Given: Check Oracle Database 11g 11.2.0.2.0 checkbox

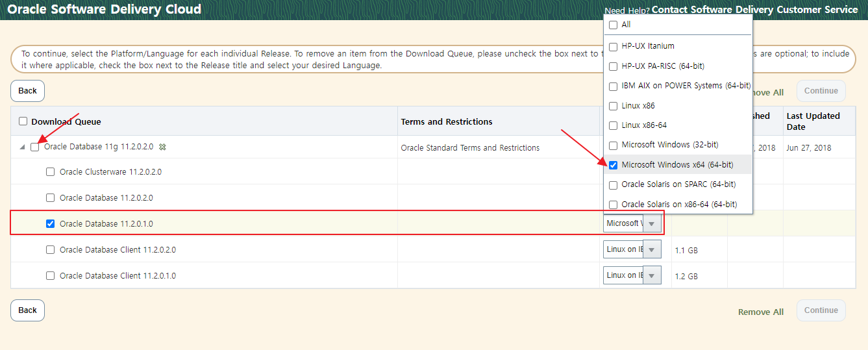Looking at the screenshot, I should click(x=35, y=147).
